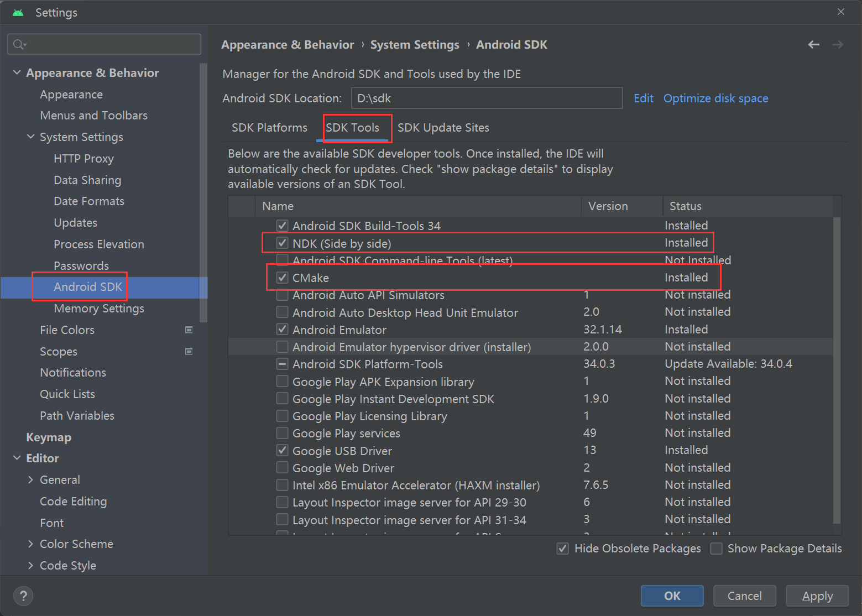The width and height of the screenshot is (862, 616).
Task: Open the SDK Update Sites tab
Action: [443, 128]
